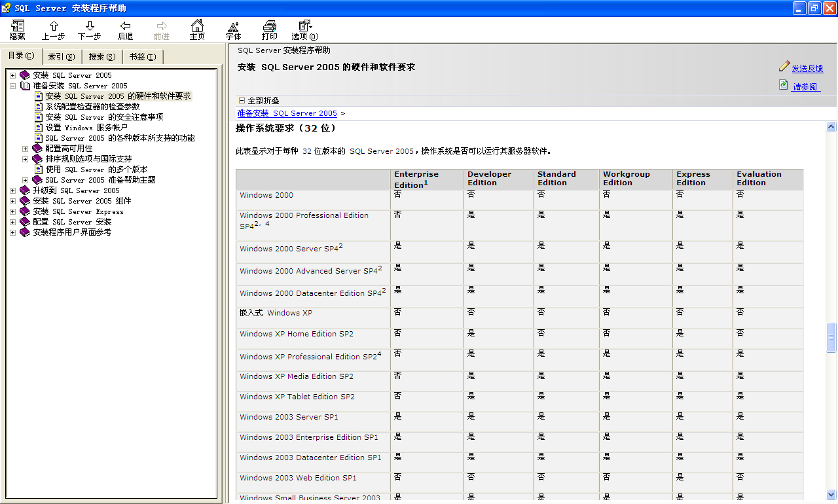This screenshot has width=838, height=504.
Task: Click book icon beside 安装 SQL Server Express
Action: [x=26, y=211]
